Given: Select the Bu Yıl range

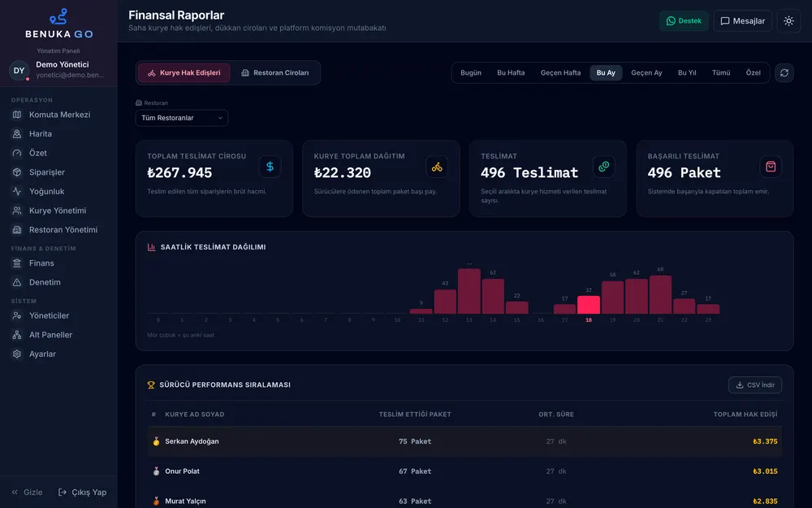Looking at the screenshot, I should click(687, 72).
